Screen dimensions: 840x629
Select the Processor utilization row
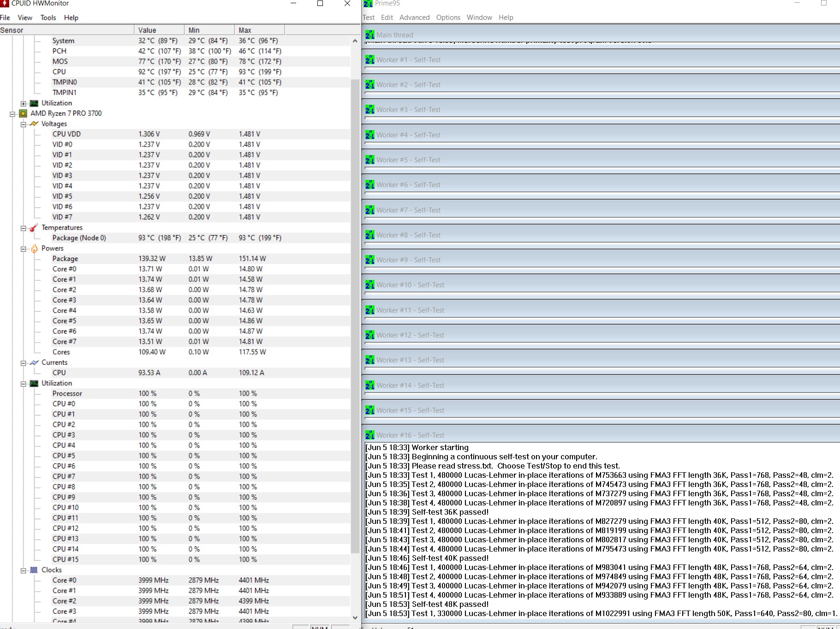[x=175, y=393]
